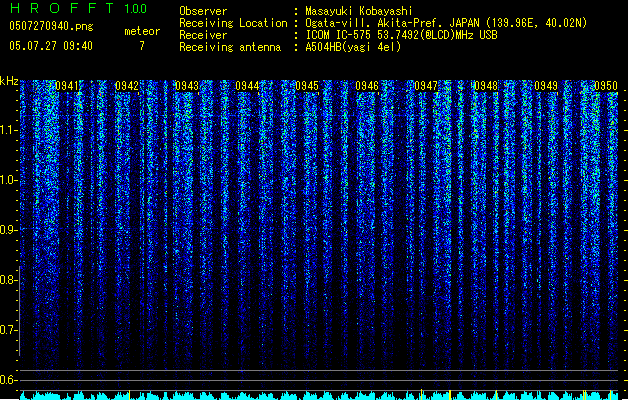
Task: Click the 0947 time marker
Action: point(426,86)
